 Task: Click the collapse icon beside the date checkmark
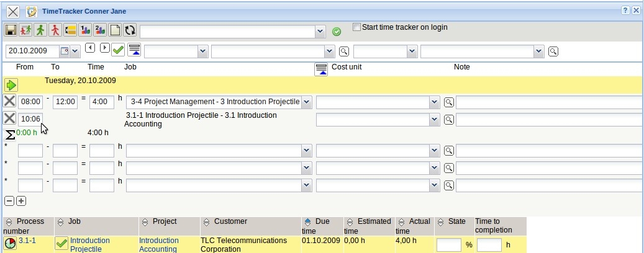click(x=134, y=49)
